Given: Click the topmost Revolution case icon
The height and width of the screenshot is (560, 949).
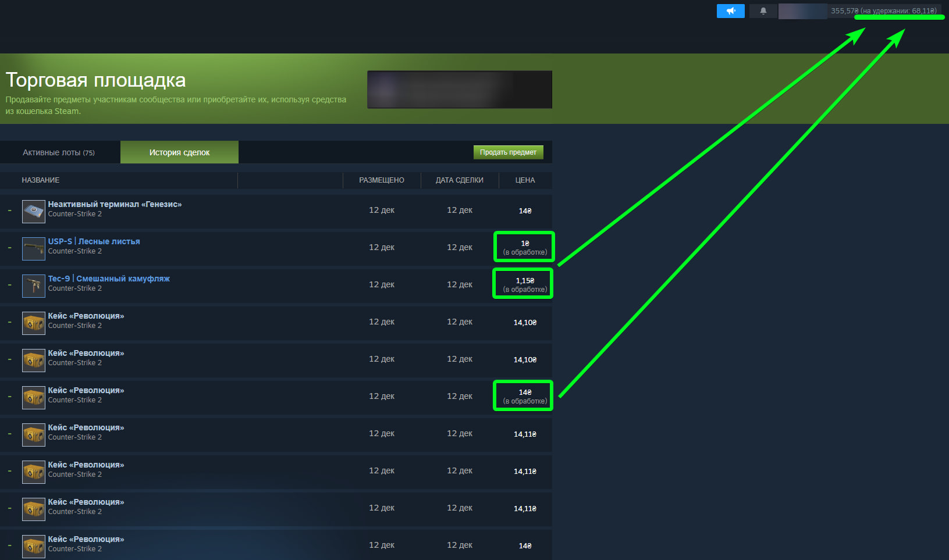Looking at the screenshot, I should point(34,323).
